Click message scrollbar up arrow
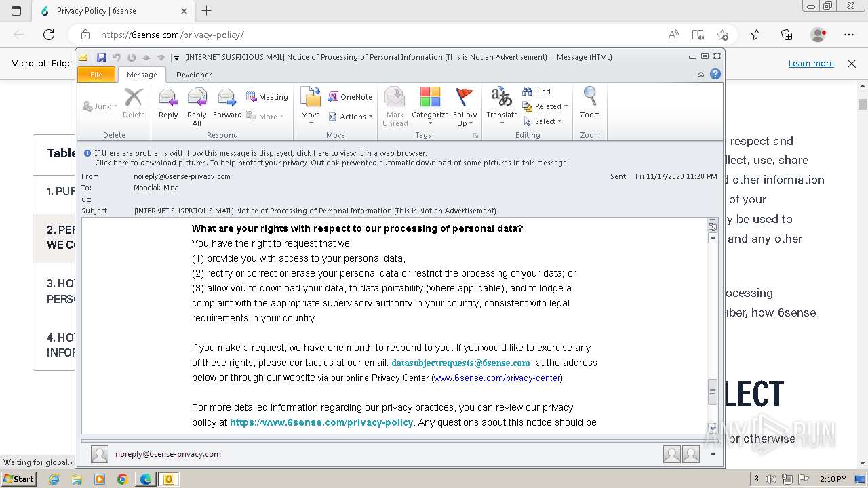Viewport: 868px width, 488px height. (713, 239)
